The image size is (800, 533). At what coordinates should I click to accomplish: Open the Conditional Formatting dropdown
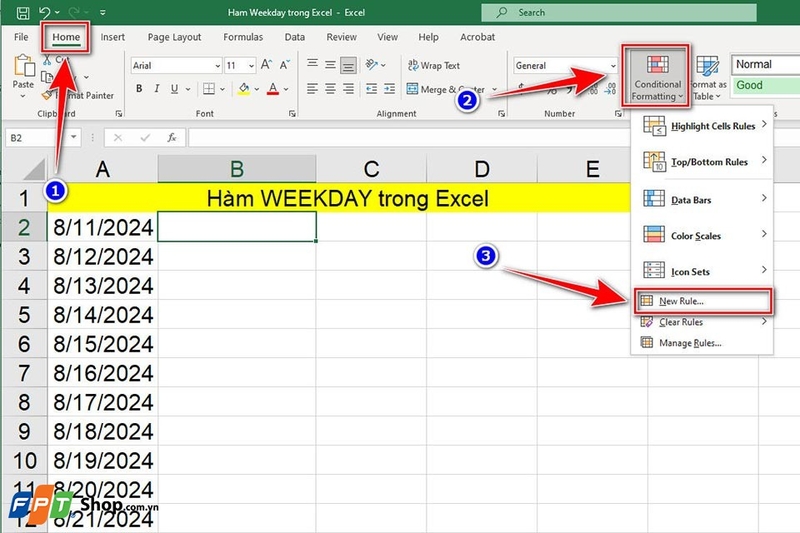pos(657,77)
